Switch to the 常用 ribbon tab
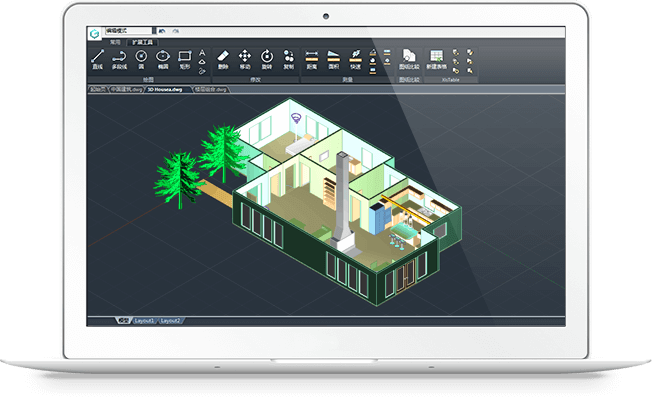The width and height of the screenshot is (652, 398). 115,42
